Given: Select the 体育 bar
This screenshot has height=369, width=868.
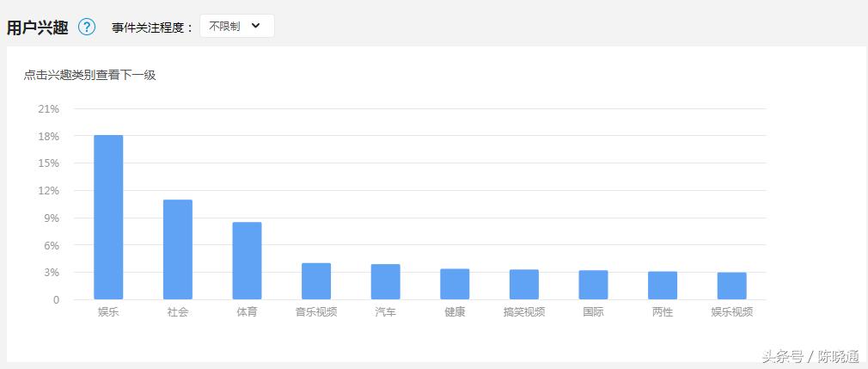Looking at the screenshot, I should 247,261.
